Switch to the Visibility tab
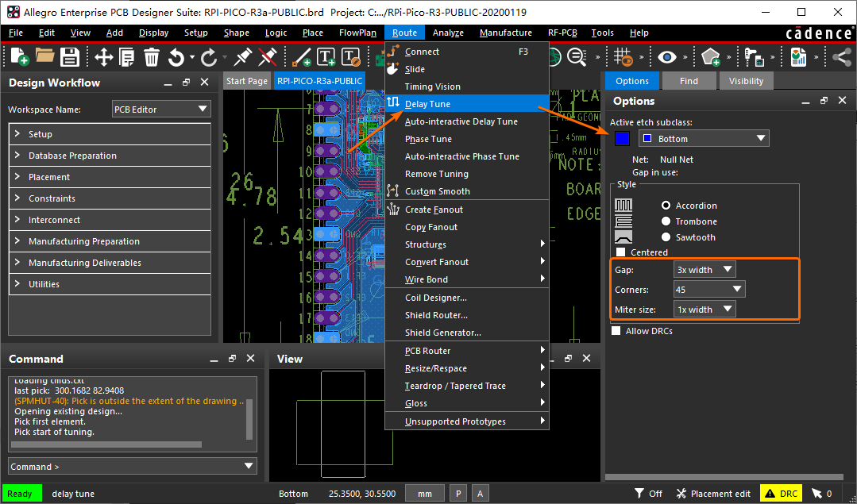Image resolution: width=857 pixels, height=504 pixels. tap(746, 81)
